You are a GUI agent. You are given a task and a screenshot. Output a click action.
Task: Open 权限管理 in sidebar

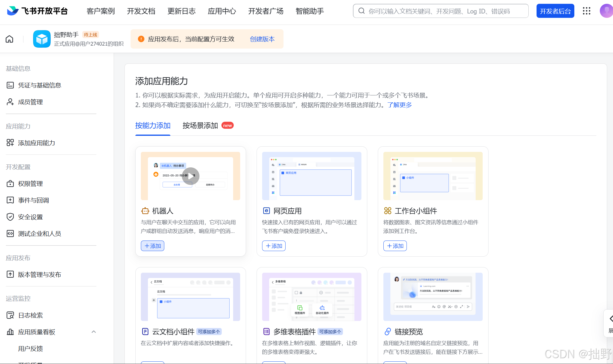point(30,183)
